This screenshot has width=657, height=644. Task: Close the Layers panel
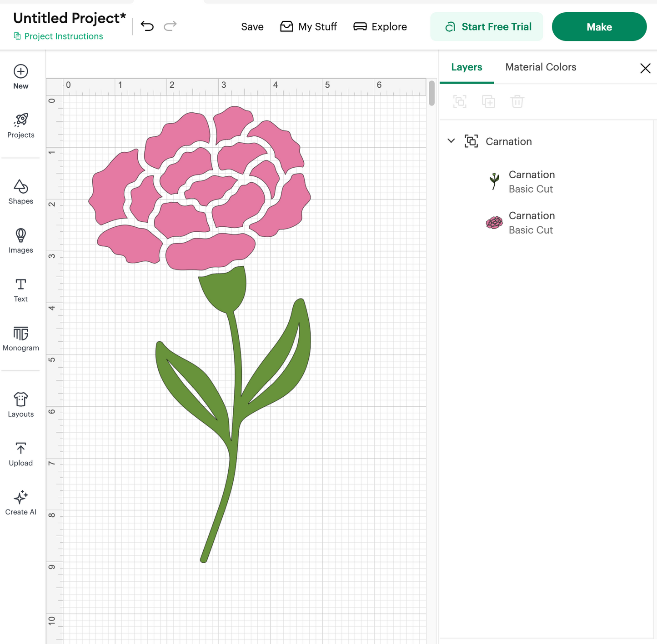[645, 68]
